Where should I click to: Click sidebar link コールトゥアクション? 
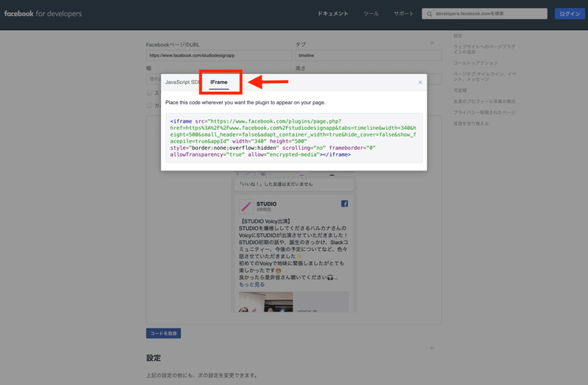tap(475, 63)
